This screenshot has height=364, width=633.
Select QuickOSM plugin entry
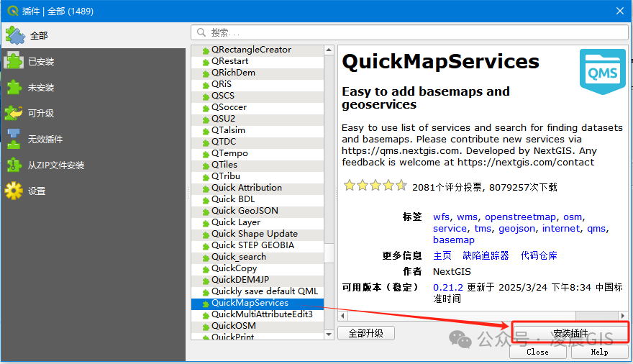click(258, 326)
